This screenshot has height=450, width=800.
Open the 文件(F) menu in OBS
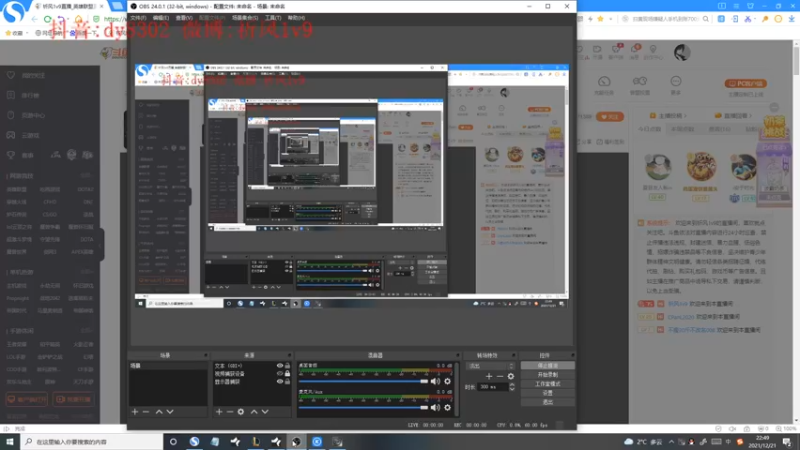139,18
